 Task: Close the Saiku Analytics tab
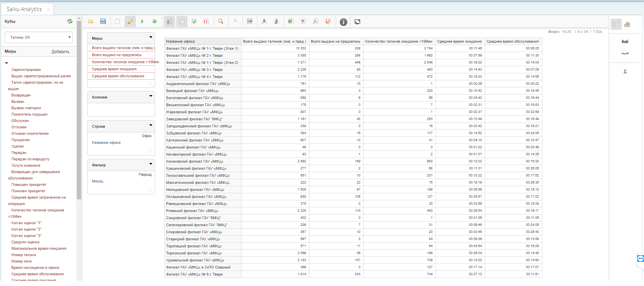click(49, 9)
